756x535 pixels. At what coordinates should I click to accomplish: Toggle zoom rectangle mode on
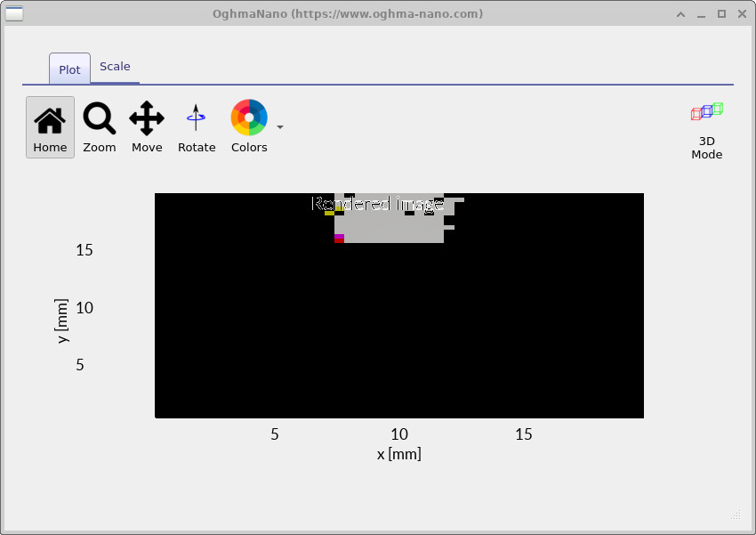[x=99, y=116]
